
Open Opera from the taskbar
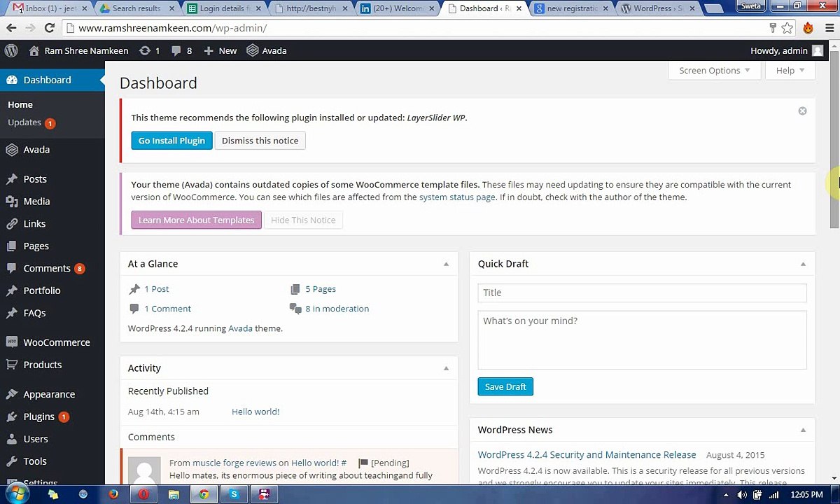pos(143,494)
